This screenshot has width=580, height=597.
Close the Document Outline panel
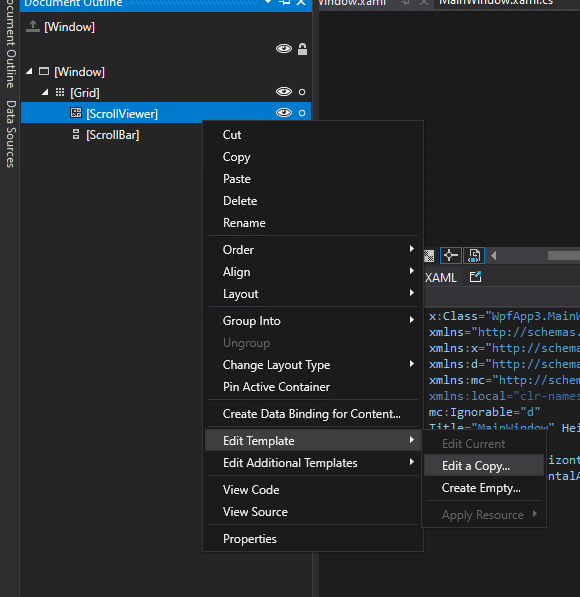(301, 2)
